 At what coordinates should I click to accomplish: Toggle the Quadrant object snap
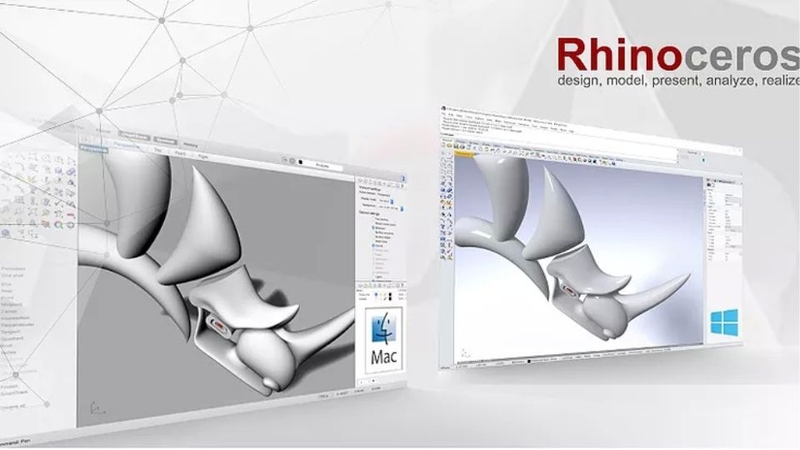pyautogui.click(x=12, y=338)
